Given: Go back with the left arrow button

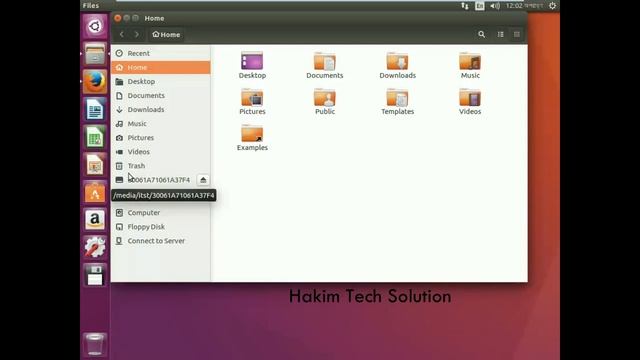Looking at the screenshot, I should [x=122, y=34].
